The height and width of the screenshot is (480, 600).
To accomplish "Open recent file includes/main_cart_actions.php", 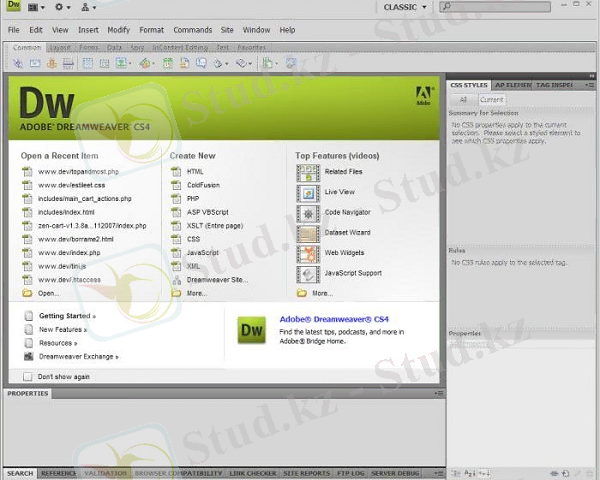I will coord(85,199).
